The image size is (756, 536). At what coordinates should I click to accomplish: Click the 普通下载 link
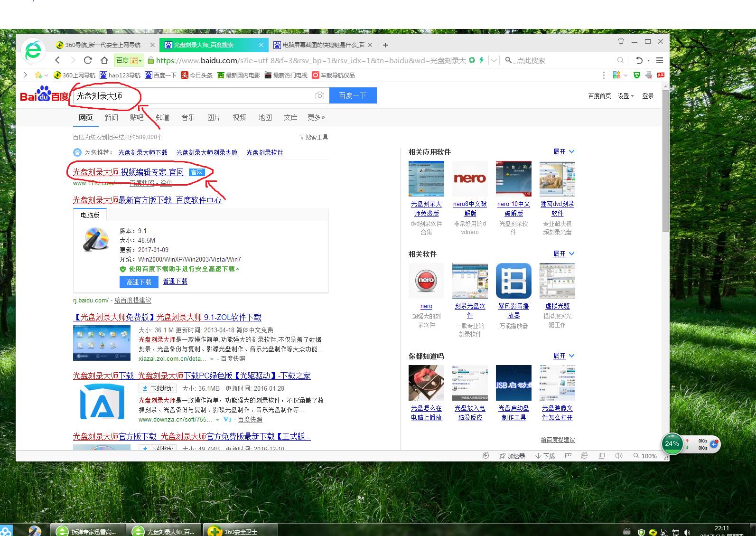(x=175, y=282)
